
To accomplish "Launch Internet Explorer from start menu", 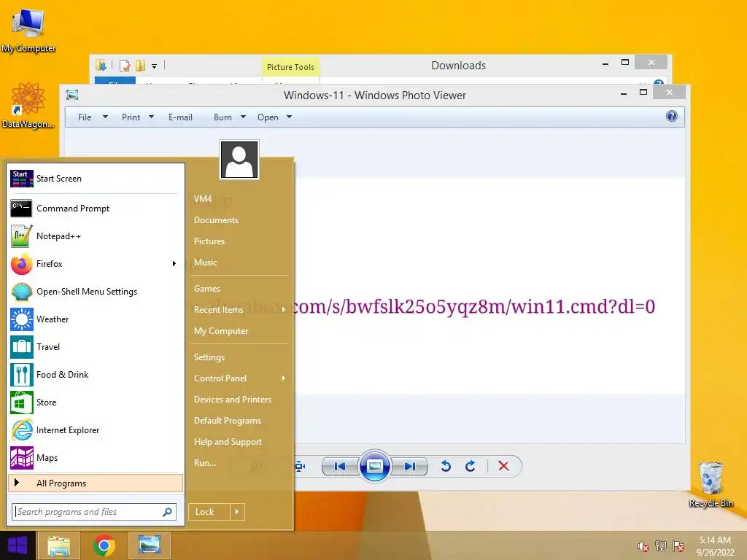I will [x=96, y=430].
